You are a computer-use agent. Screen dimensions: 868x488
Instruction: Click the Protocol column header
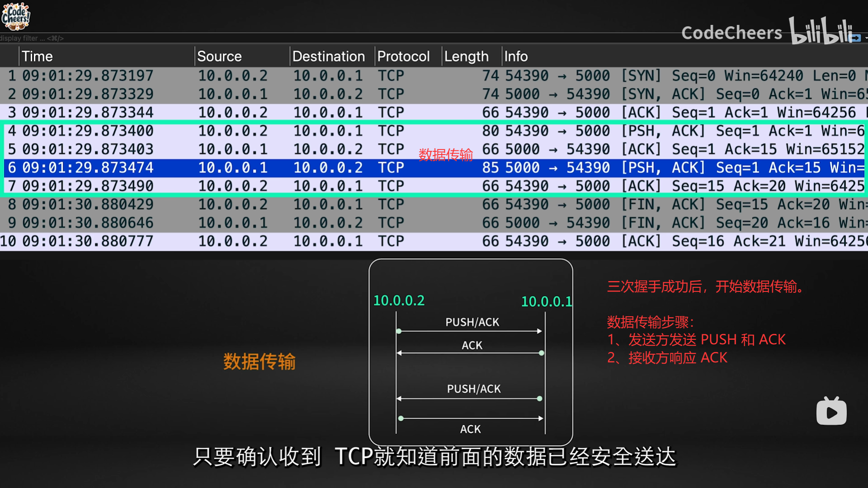(403, 56)
